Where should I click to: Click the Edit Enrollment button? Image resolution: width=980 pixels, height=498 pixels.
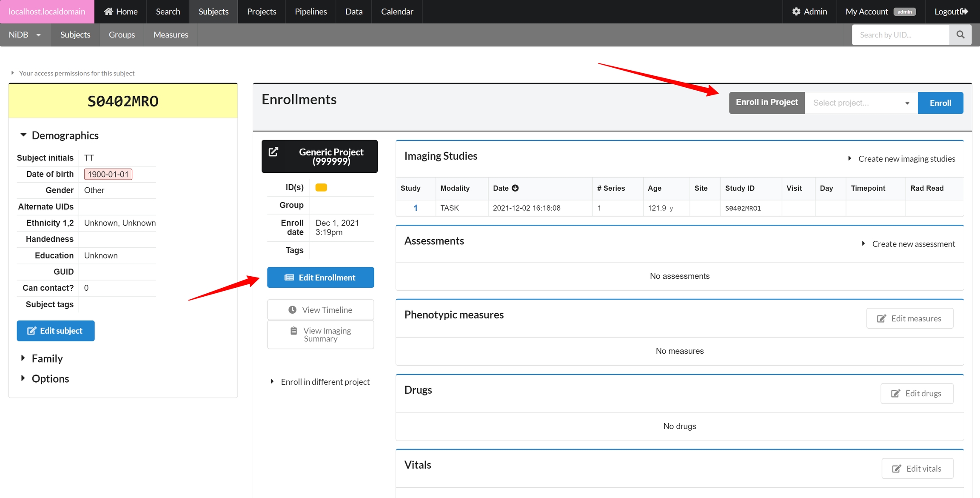tap(320, 278)
